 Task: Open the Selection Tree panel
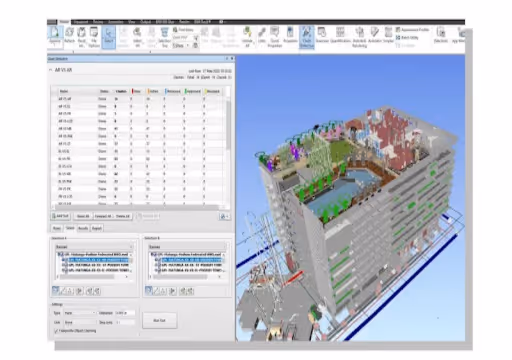coord(164,37)
